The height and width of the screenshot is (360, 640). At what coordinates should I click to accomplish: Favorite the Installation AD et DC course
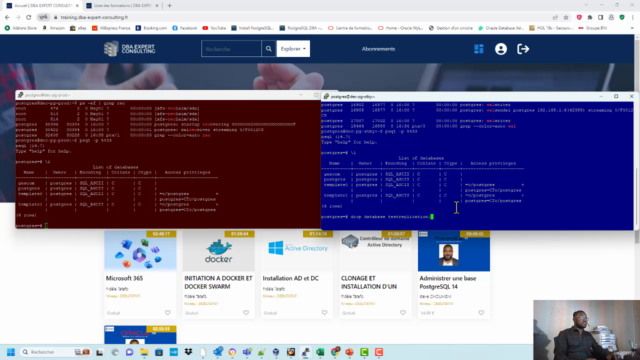pos(324,313)
